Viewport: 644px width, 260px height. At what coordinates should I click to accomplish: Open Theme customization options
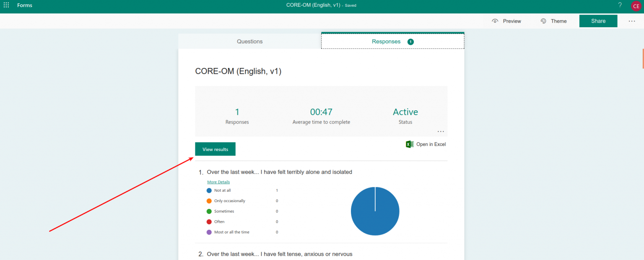(554, 21)
